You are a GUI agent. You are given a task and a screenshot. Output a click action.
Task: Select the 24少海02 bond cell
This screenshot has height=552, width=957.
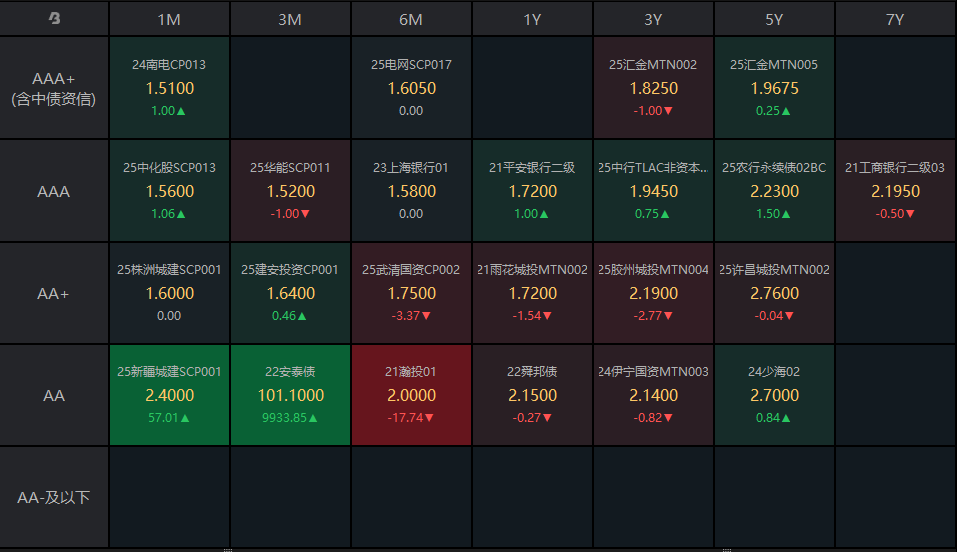pos(774,395)
